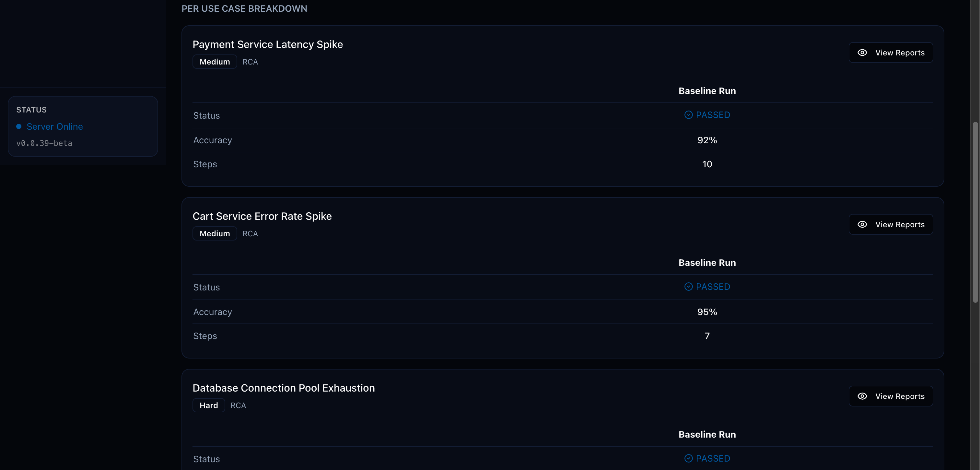Open View Reports for Payment Service Latency Spike
Viewport: 980px width, 470px height.
[x=891, y=53]
